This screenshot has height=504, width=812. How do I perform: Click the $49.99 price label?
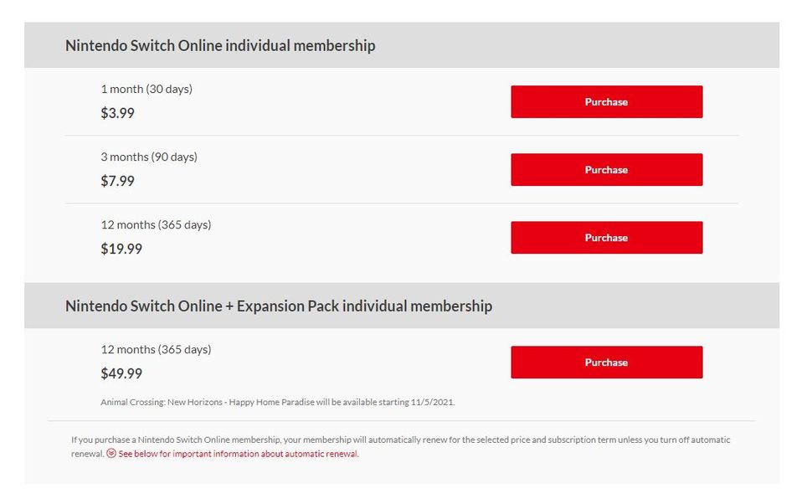click(121, 373)
